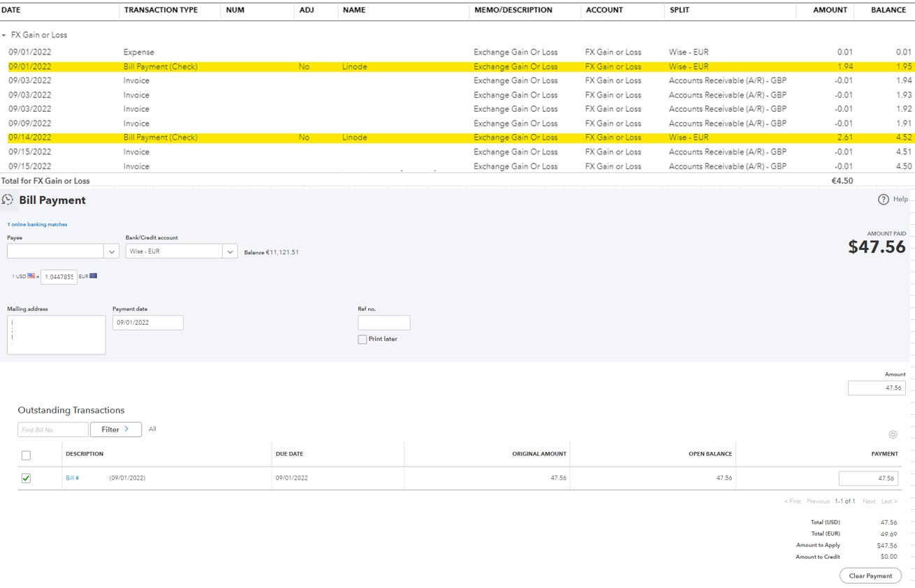Click the Ref no. field

click(384, 323)
